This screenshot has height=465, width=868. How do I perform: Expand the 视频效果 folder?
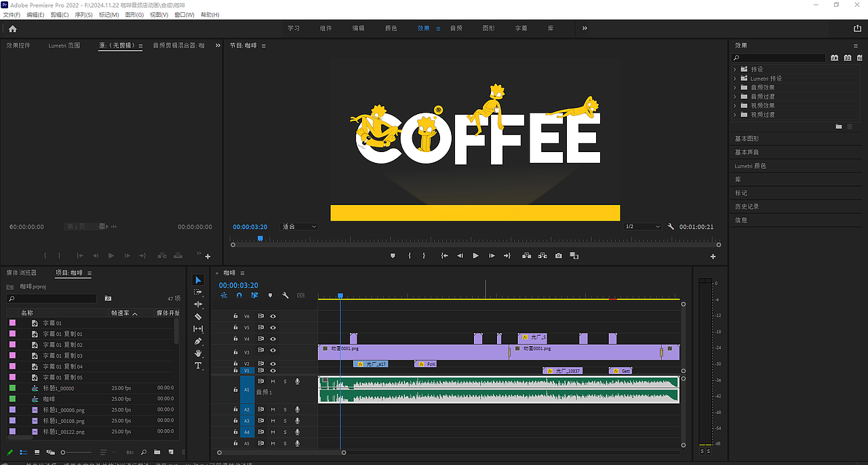tap(735, 106)
